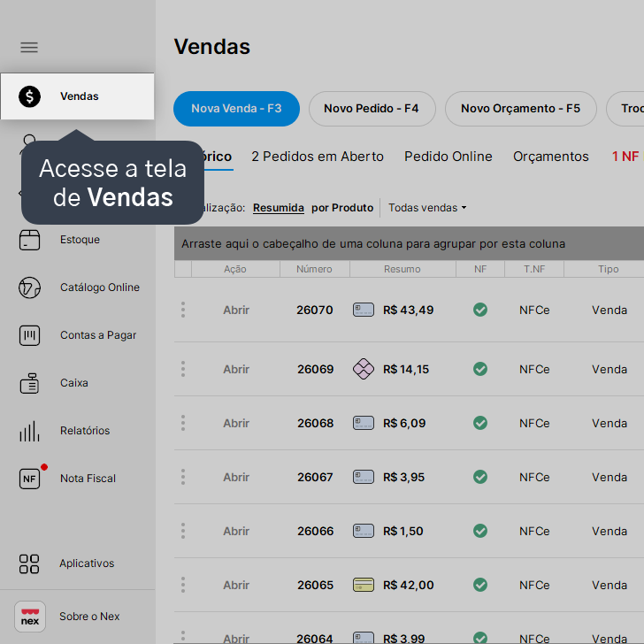
Task: Open Contas a Pagar from sidebar
Action: [98, 335]
